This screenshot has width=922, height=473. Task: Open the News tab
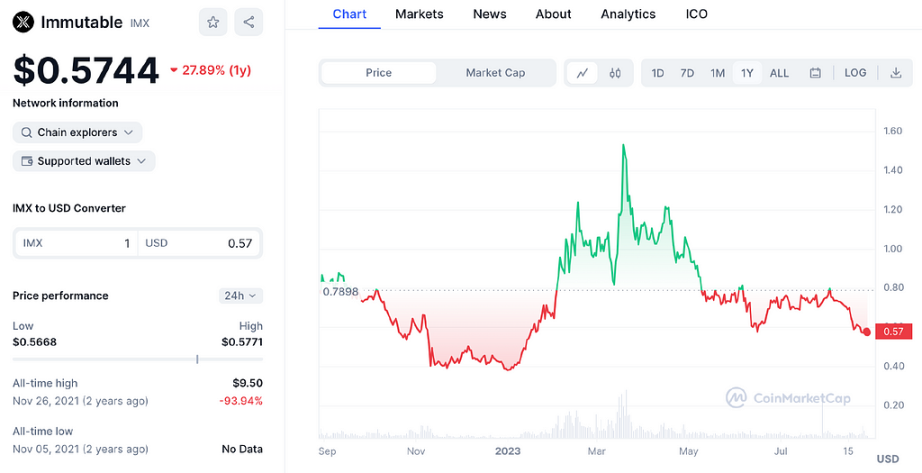pyautogui.click(x=490, y=14)
